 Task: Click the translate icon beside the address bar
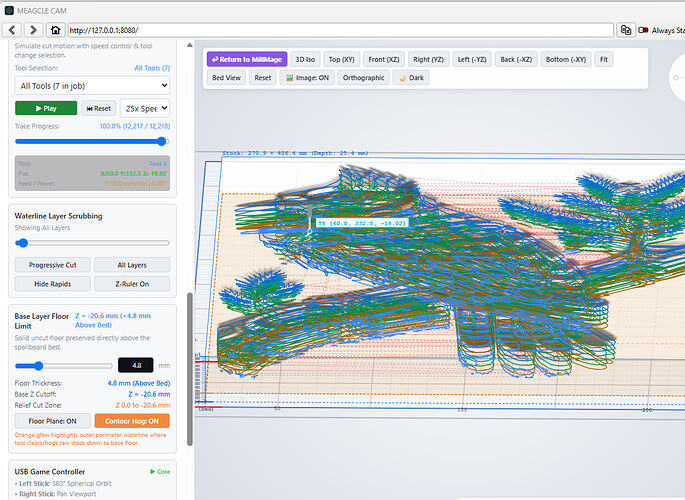click(x=626, y=30)
